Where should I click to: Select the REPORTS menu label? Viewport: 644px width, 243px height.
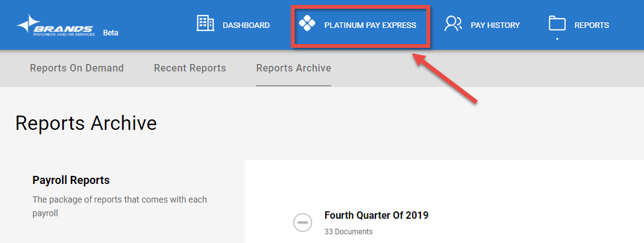591,25
